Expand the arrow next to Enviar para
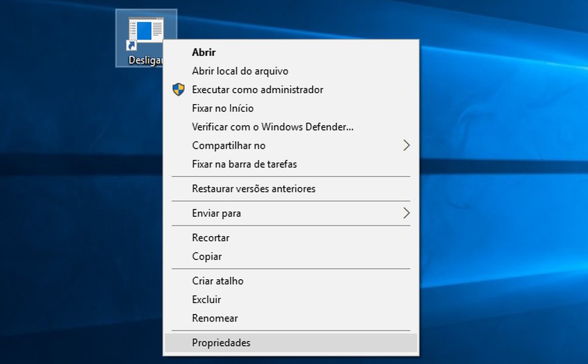Viewport: 588px width, 364px height. 406,213
